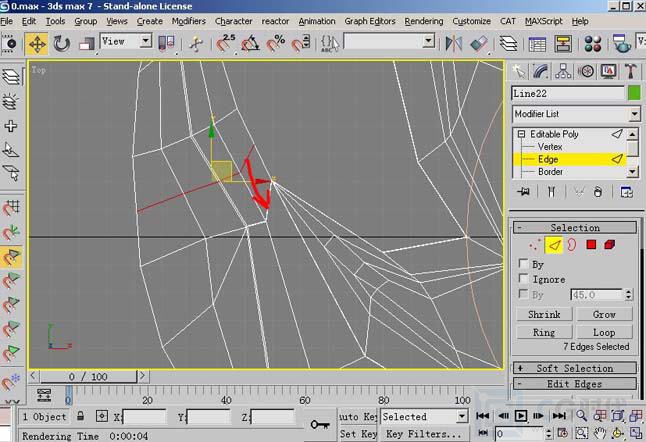Toggle the Spinner Snap icon
Screen dimensions: 646x442
point(301,44)
